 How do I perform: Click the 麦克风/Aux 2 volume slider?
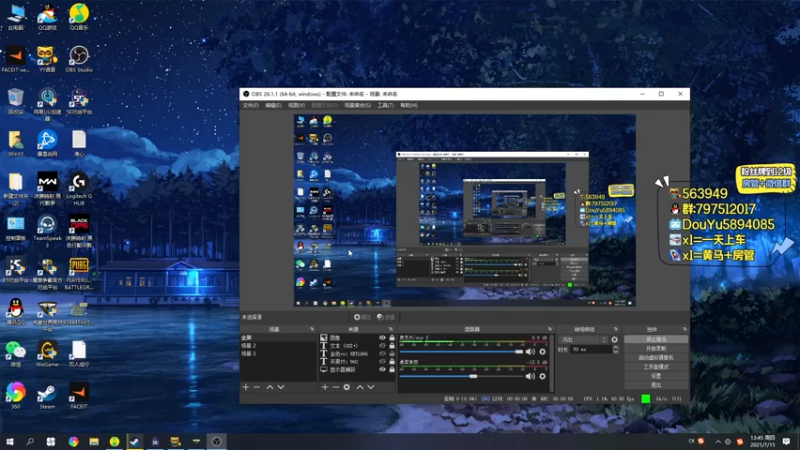point(461,352)
